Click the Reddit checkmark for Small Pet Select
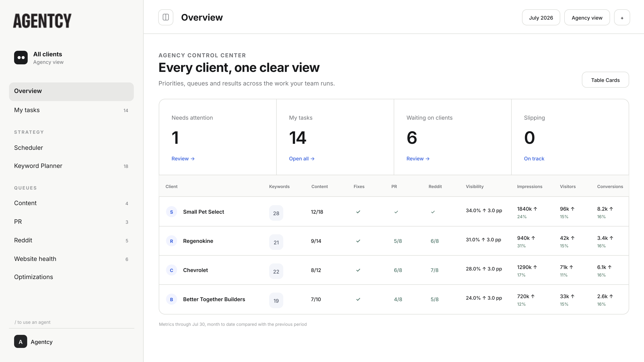 point(433,212)
